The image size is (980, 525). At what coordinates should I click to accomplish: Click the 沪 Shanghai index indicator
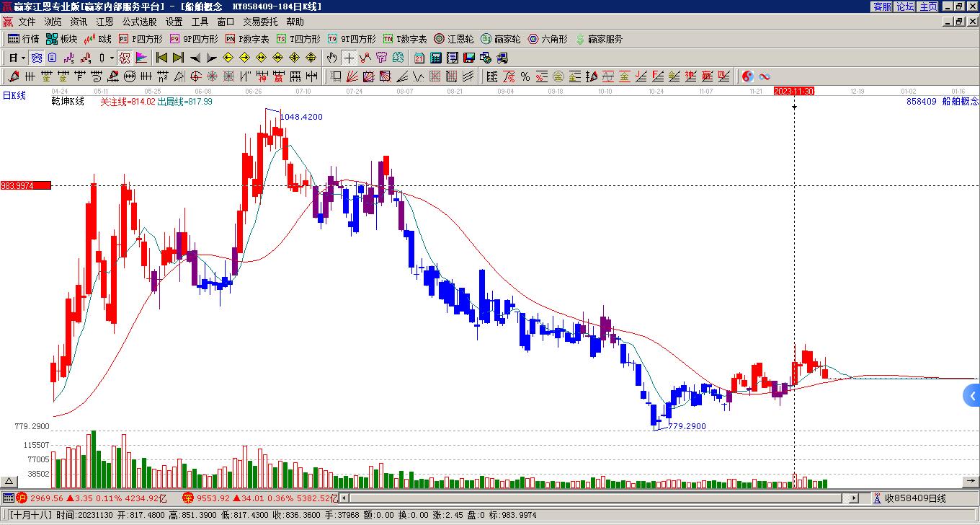click(x=22, y=498)
